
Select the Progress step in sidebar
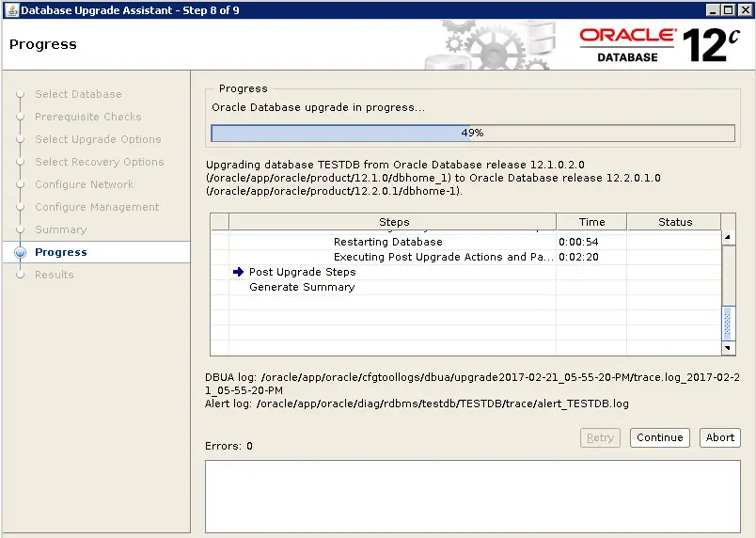pyautogui.click(x=61, y=252)
